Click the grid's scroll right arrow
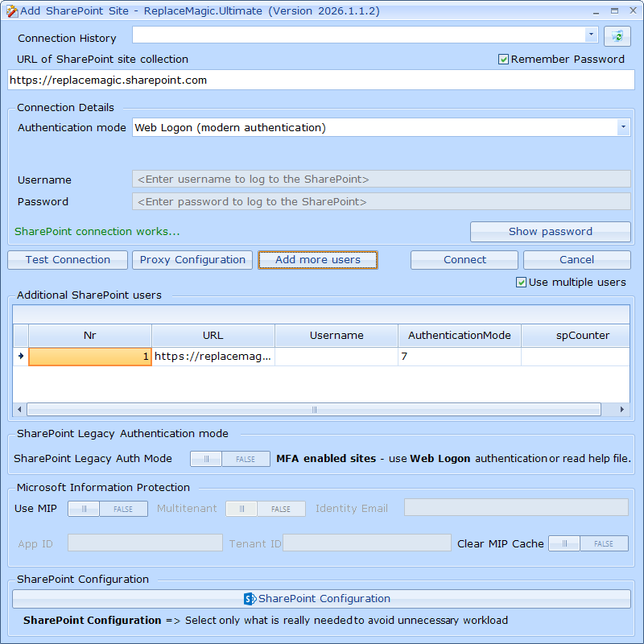Viewport: 644px width, 644px height. (621, 410)
